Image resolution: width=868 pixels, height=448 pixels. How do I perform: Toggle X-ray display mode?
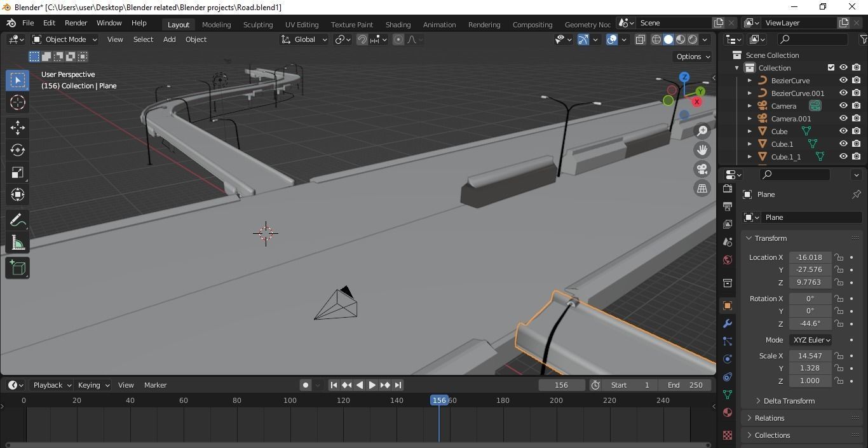pyautogui.click(x=640, y=39)
